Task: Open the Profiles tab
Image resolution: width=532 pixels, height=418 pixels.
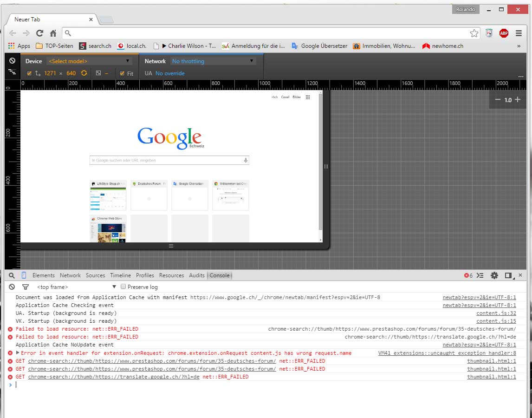Action: coord(145,275)
